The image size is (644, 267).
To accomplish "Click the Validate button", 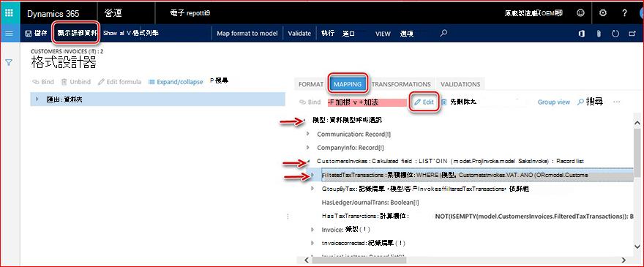I will [x=299, y=33].
